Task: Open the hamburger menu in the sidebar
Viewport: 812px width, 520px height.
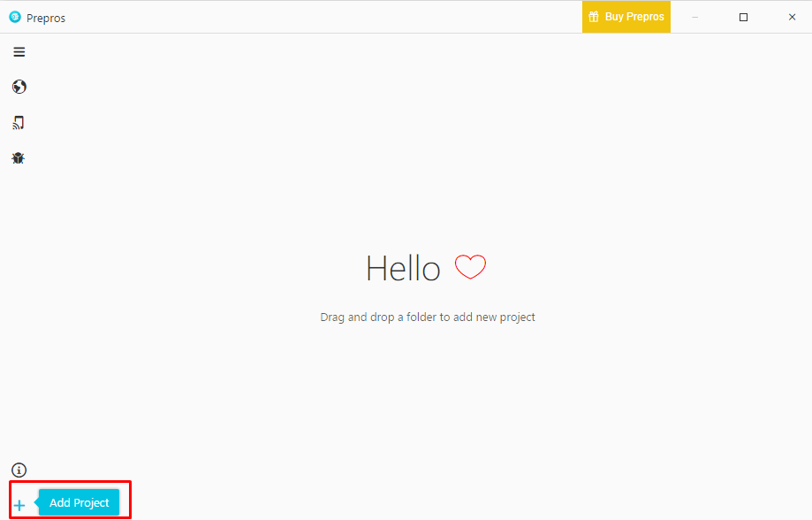Action: [19, 52]
